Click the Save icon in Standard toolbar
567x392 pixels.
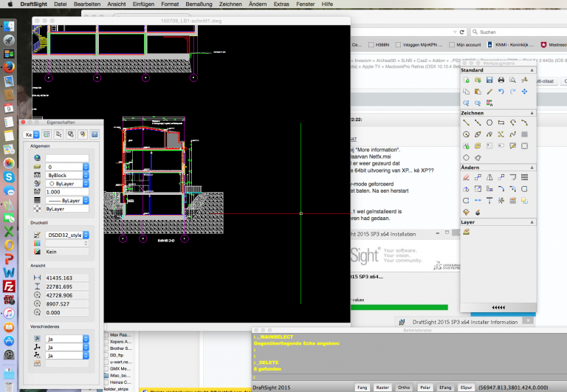(489, 80)
